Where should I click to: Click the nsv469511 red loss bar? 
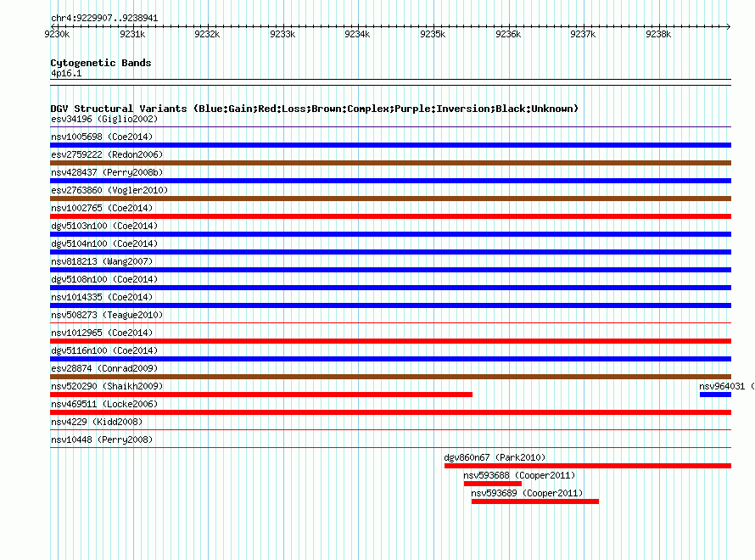point(390,412)
